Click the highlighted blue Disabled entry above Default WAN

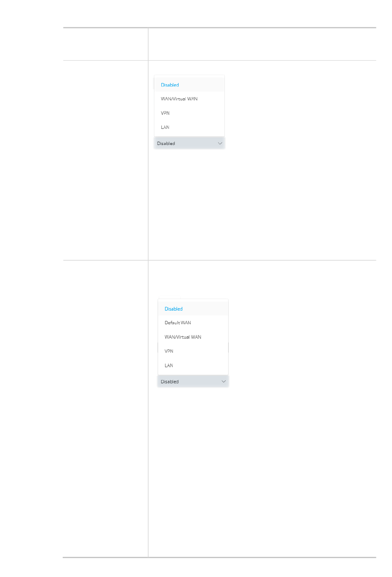click(x=174, y=309)
